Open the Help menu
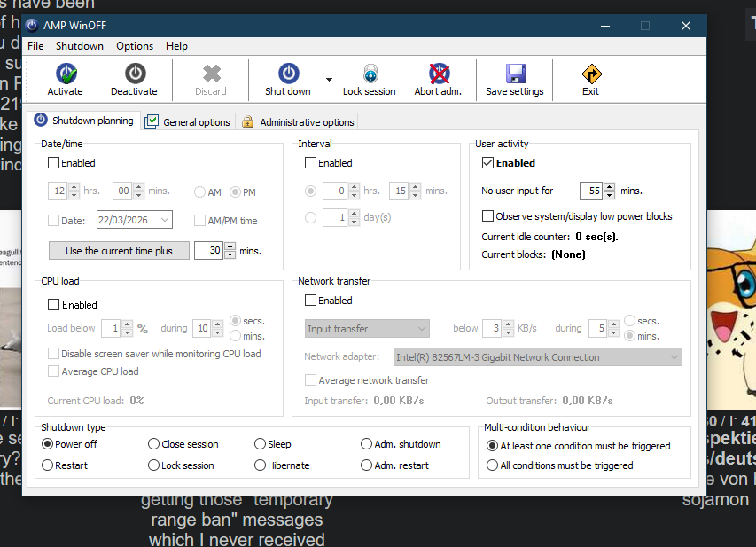 tap(176, 46)
